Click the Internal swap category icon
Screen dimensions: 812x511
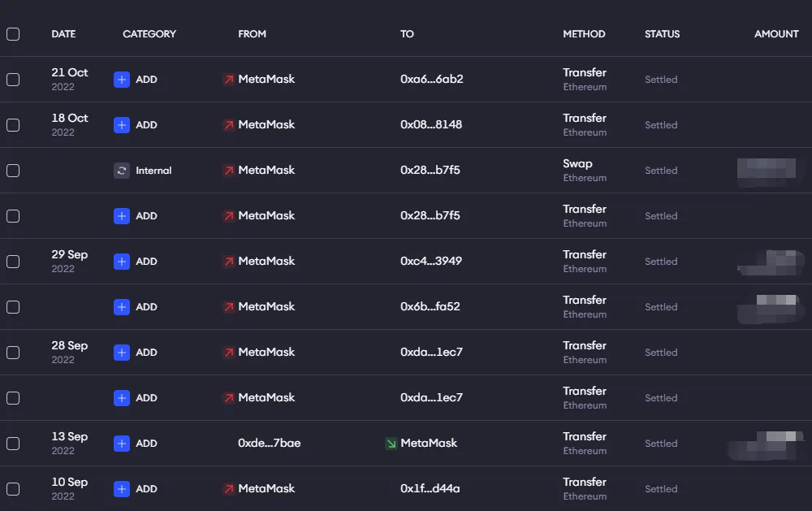pos(122,171)
